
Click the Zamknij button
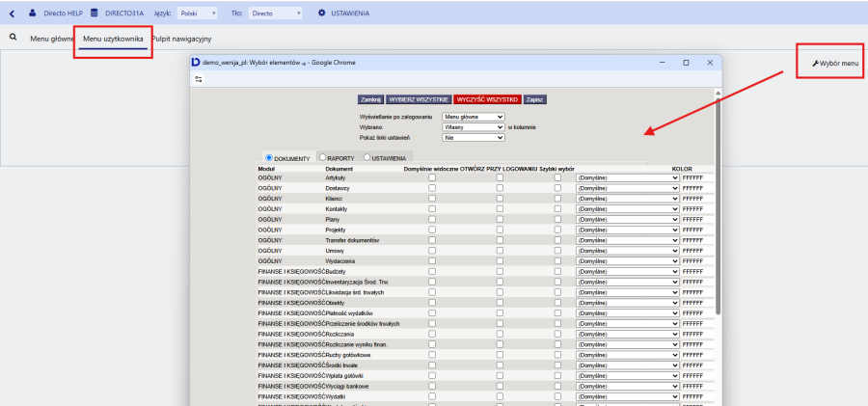tap(371, 99)
